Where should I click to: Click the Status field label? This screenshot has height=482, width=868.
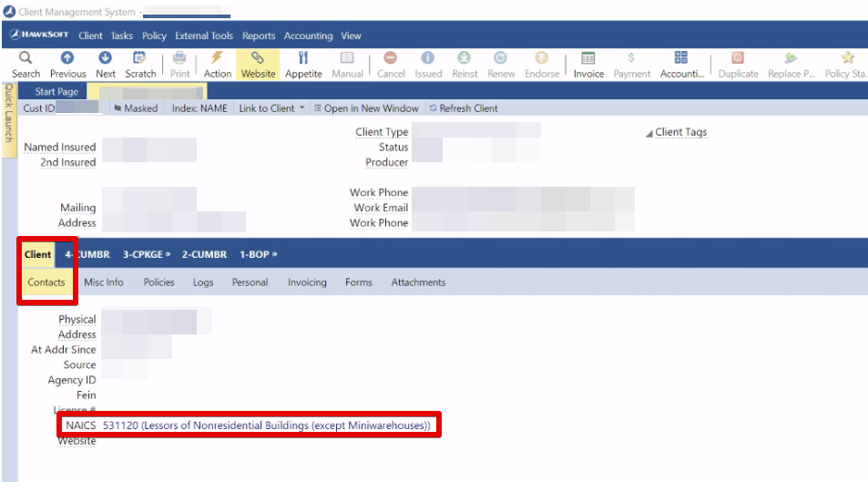click(x=393, y=147)
